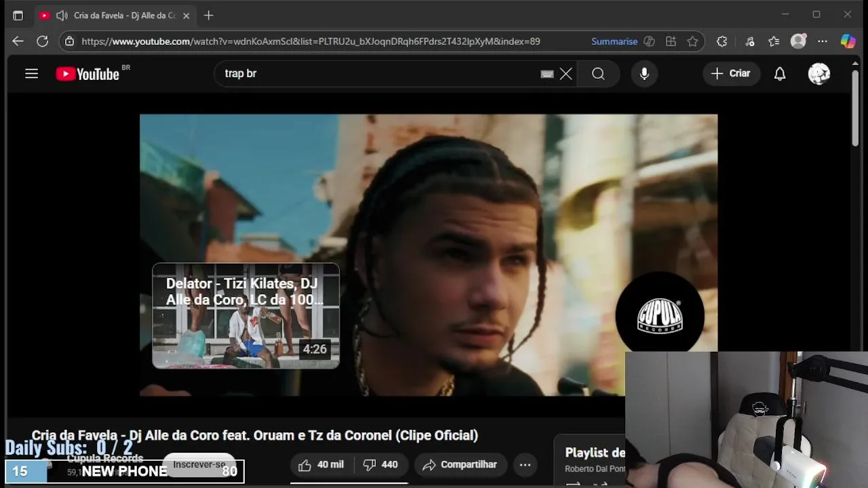Open Roberto Dal Pont playlist owner link

(595, 469)
